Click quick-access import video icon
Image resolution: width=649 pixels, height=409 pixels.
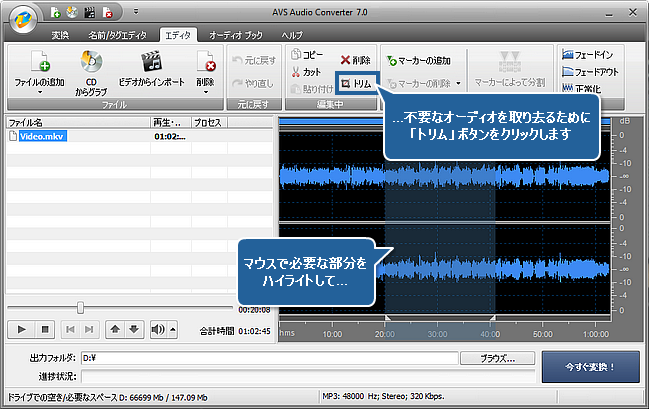(89, 13)
